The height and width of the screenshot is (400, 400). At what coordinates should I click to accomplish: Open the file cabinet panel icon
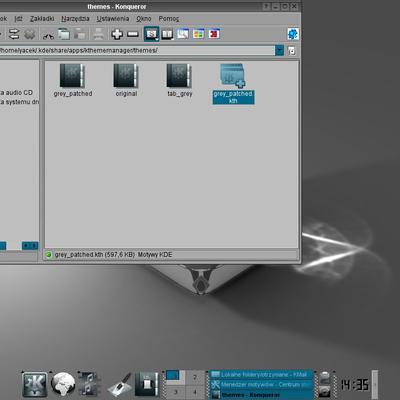pos(147,384)
